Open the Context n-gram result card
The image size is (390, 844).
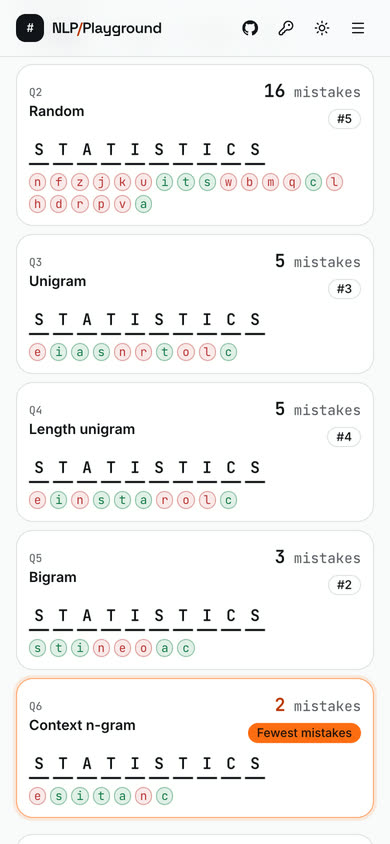(195, 748)
